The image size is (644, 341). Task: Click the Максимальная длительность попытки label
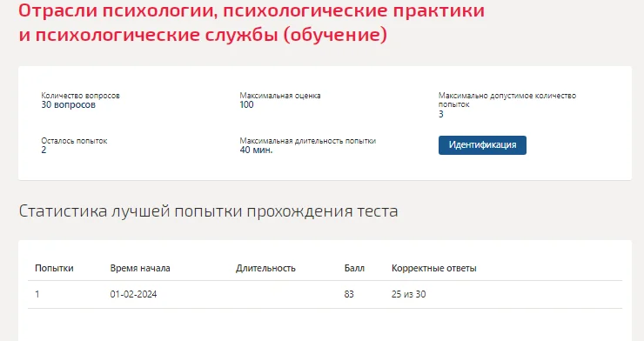(x=307, y=141)
